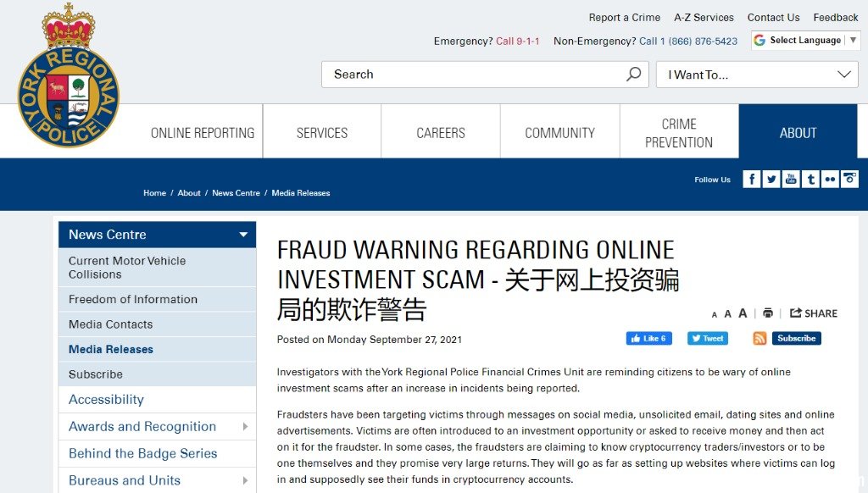Open Current Motor Vehicle Collisions sidebar item
The image size is (868, 493).
click(157, 267)
